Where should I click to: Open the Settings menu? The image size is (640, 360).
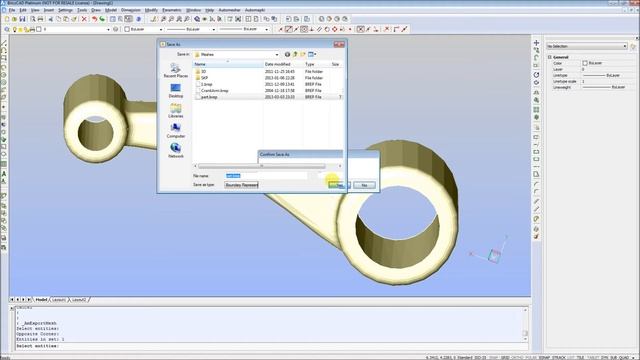point(65,10)
